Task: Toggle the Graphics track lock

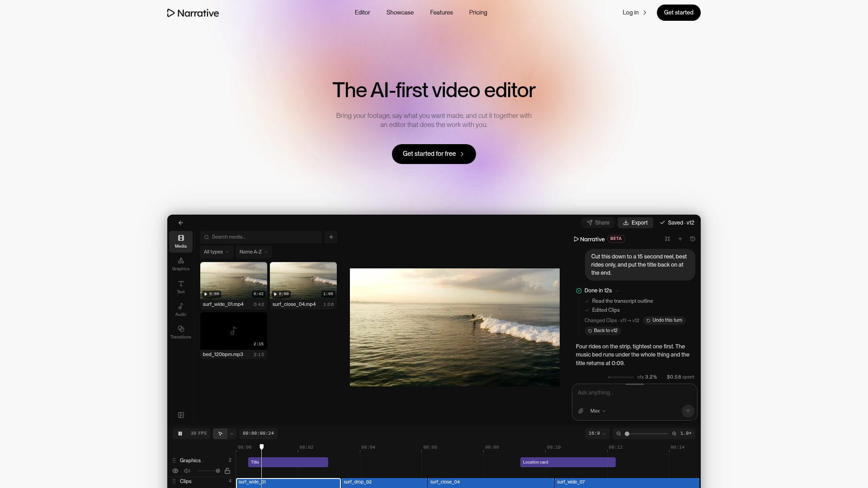Action: click(227, 471)
